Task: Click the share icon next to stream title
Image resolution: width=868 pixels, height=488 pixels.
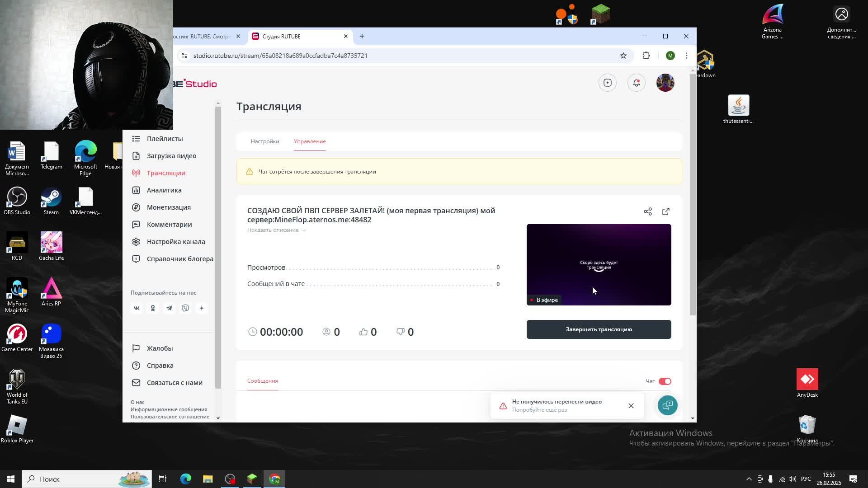Action: click(x=648, y=211)
